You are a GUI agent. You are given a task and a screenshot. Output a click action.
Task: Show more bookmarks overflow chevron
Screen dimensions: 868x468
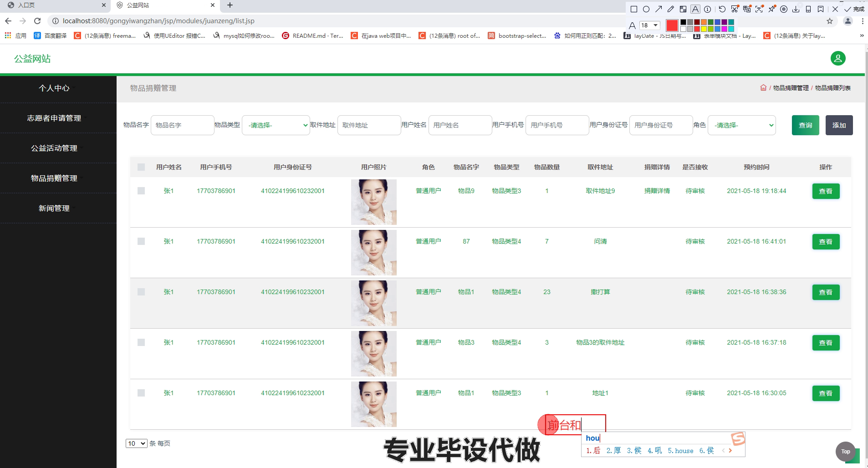(x=862, y=36)
